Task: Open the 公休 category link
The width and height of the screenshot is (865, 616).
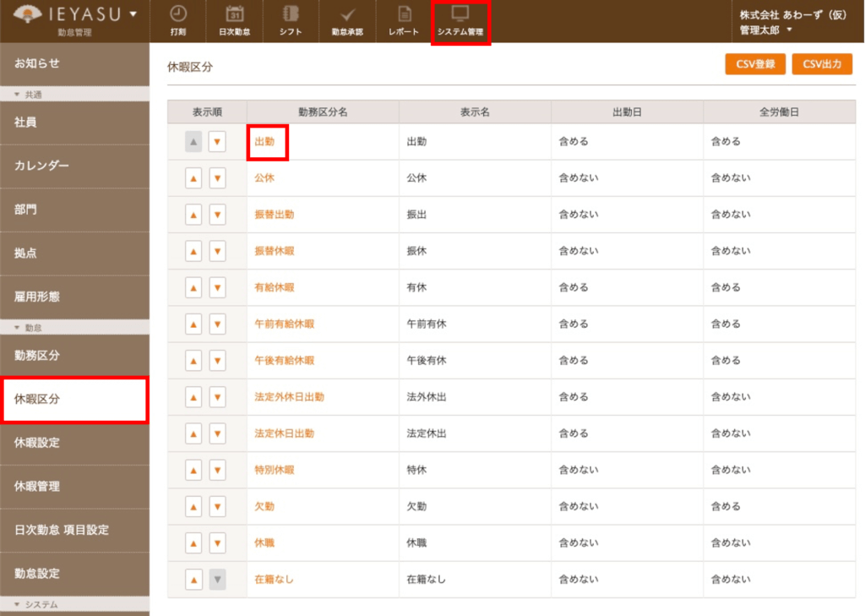Action: [x=264, y=177]
